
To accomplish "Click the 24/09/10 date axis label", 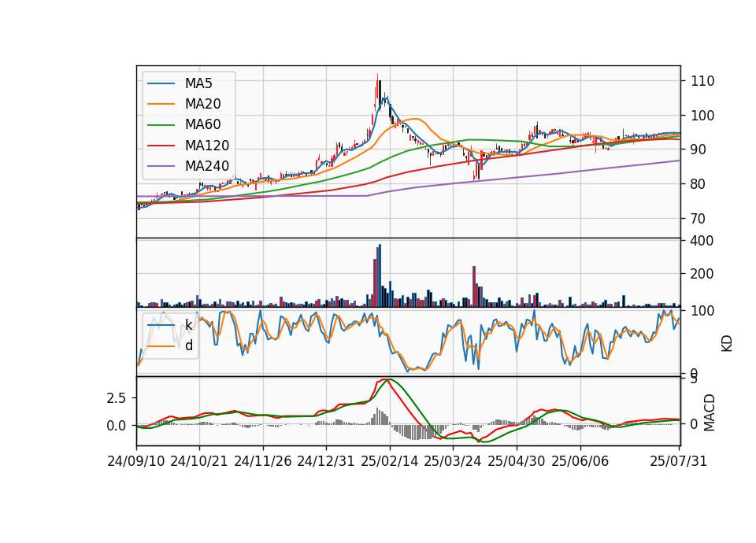I will (x=136, y=461).
